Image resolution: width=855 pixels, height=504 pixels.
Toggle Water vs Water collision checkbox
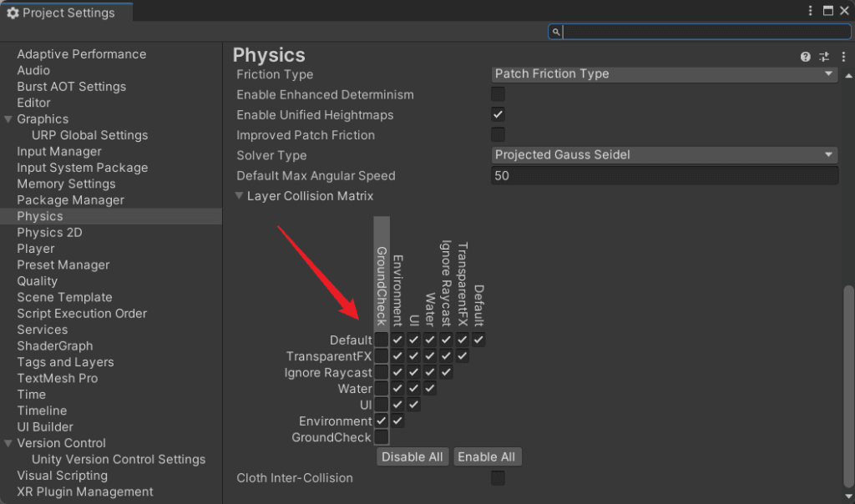coord(430,389)
